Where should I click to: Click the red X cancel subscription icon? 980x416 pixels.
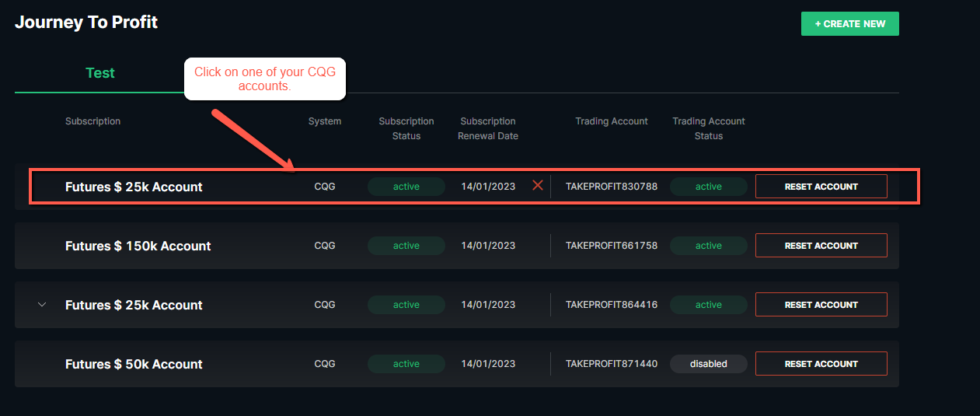pos(537,186)
